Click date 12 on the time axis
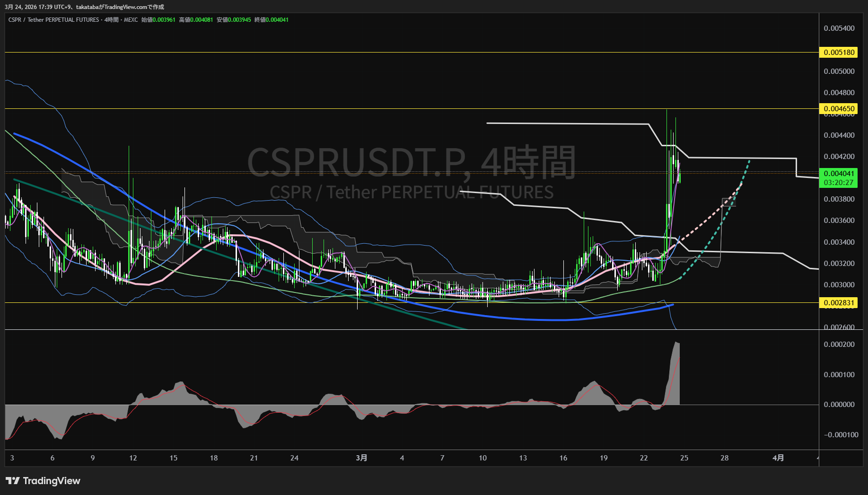868x495 pixels. click(x=133, y=458)
